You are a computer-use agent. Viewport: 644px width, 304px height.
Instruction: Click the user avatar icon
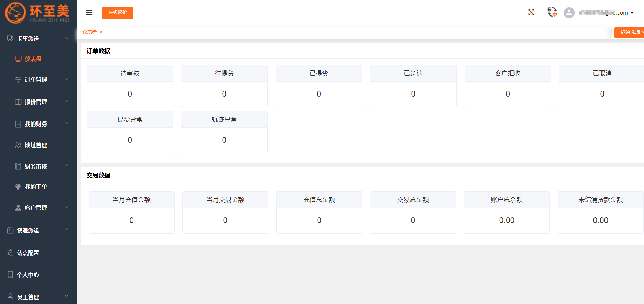point(569,13)
